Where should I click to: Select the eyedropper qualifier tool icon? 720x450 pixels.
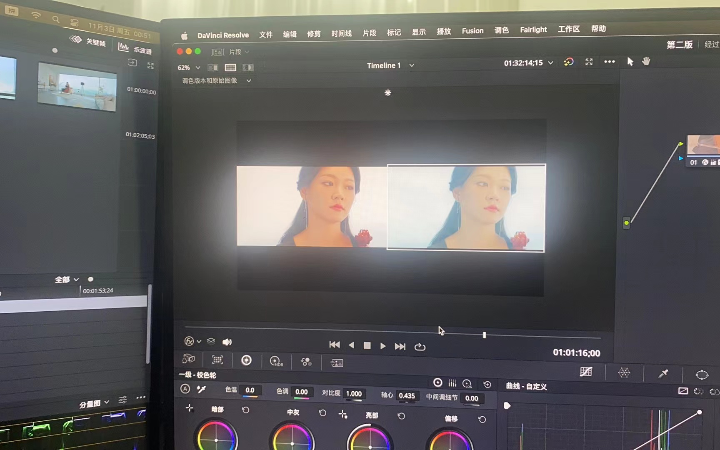pos(662,373)
